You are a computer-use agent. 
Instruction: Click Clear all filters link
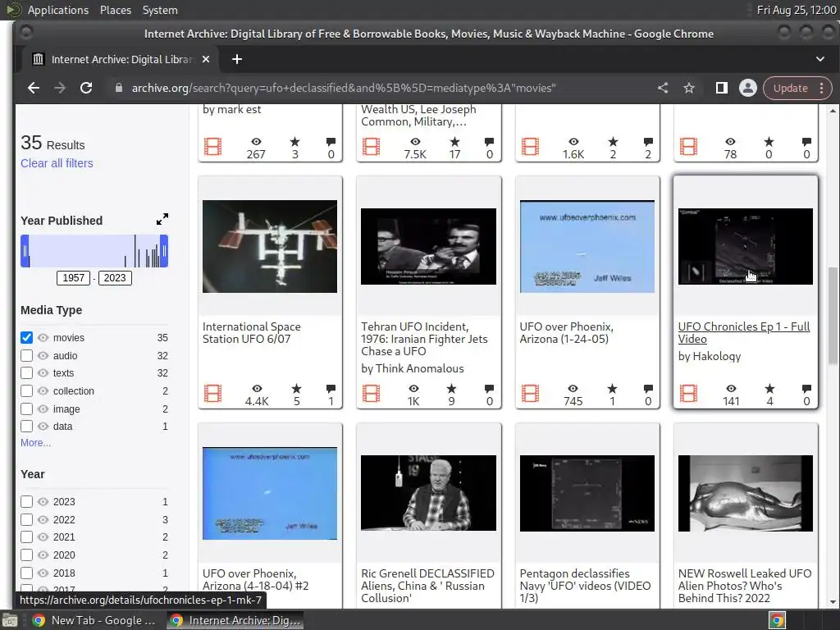[57, 163]
